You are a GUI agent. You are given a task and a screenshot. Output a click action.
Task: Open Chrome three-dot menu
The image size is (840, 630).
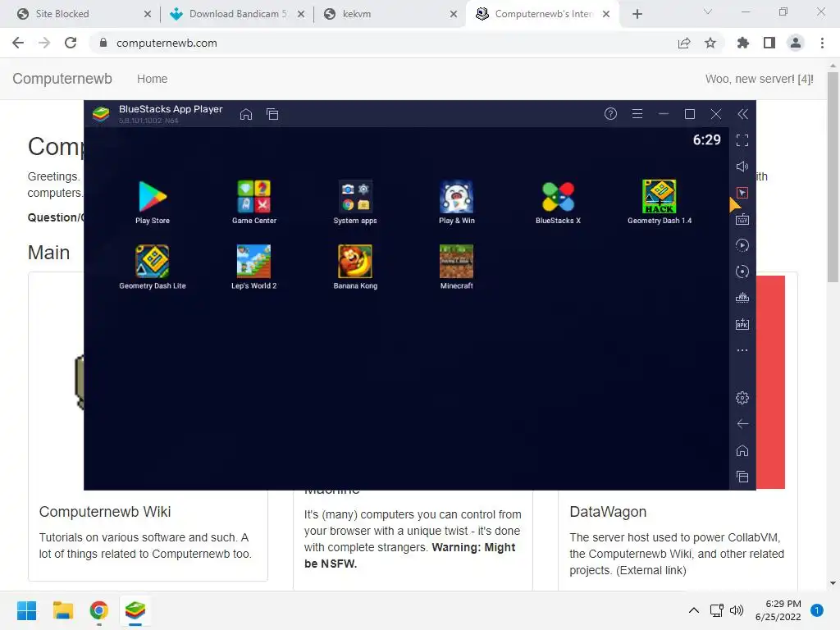tap(822, 43)
